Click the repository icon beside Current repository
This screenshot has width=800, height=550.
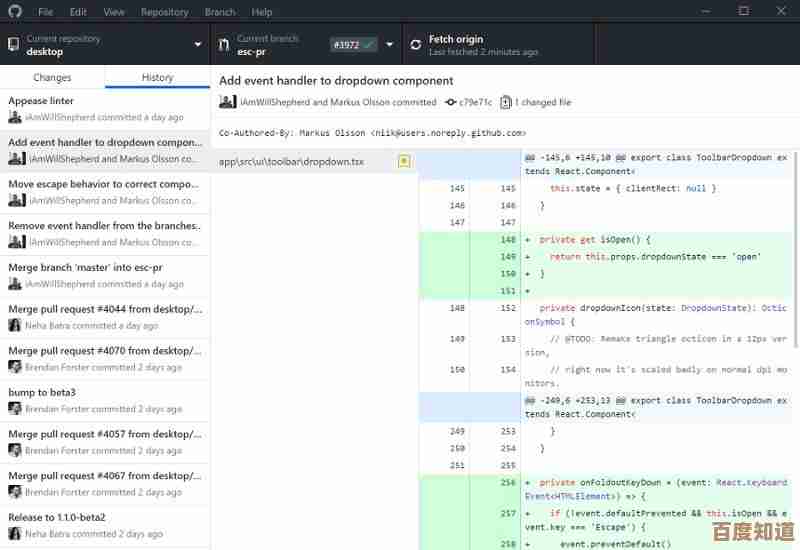(13, 45)
